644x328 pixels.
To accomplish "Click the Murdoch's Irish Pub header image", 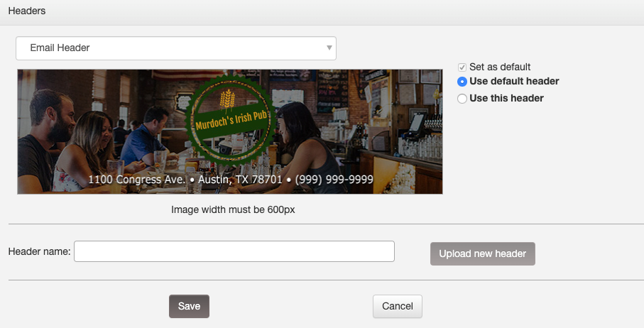I will click(230, 132).
